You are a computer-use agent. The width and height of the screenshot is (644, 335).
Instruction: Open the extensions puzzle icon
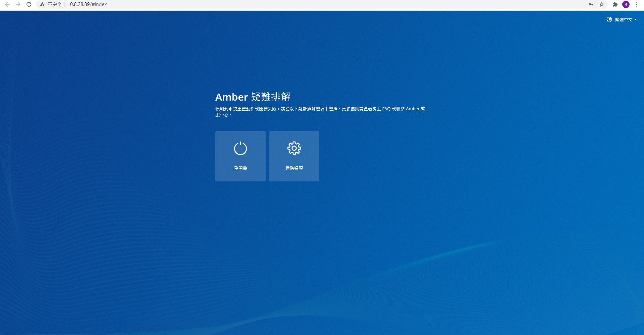click(615, 4)
